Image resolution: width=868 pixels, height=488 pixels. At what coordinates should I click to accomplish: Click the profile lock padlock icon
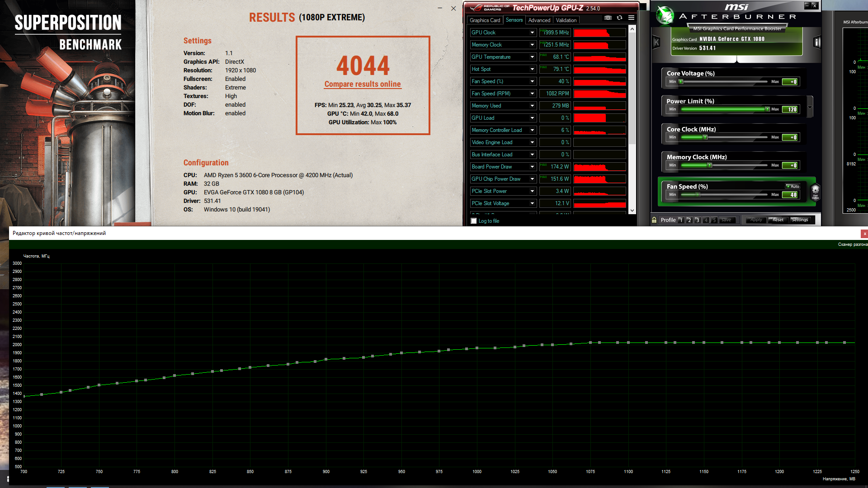654,220
